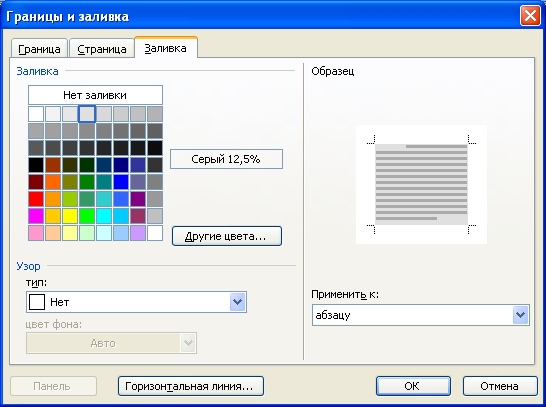546x407 pixels.
Task: Choose the bright neon green swatch
Action: 87,216
